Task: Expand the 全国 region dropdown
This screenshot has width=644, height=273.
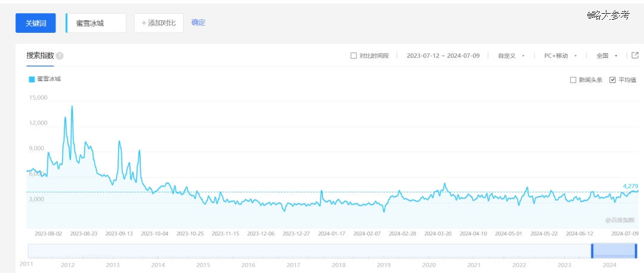Action: tap(607, 56)
